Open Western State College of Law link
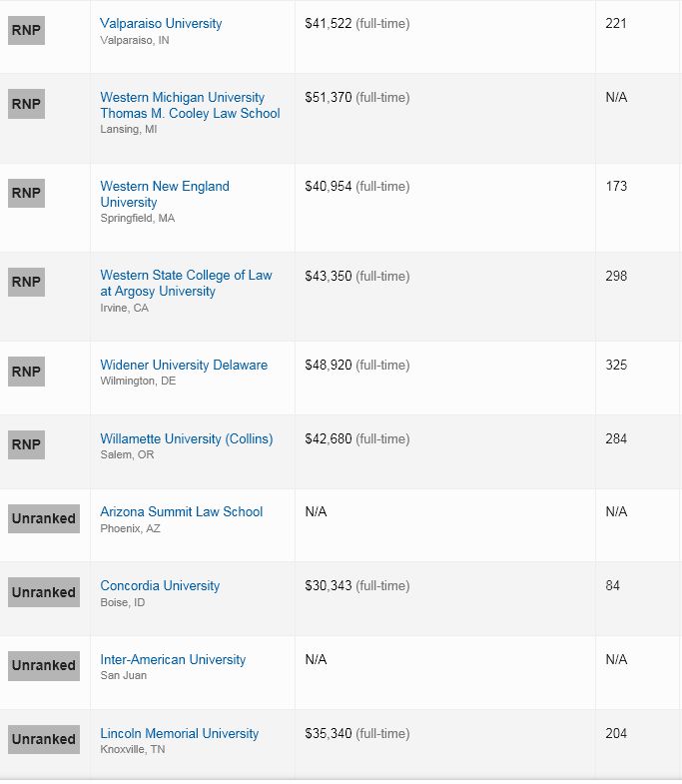This screenshot has height=784, width=682. click(x=186, y=283)
